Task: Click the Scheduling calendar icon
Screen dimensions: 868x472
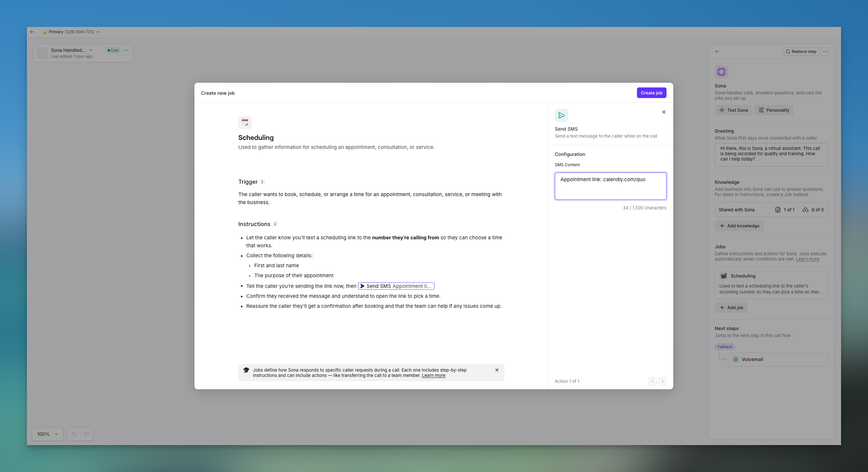Action: tap(245, 122)
